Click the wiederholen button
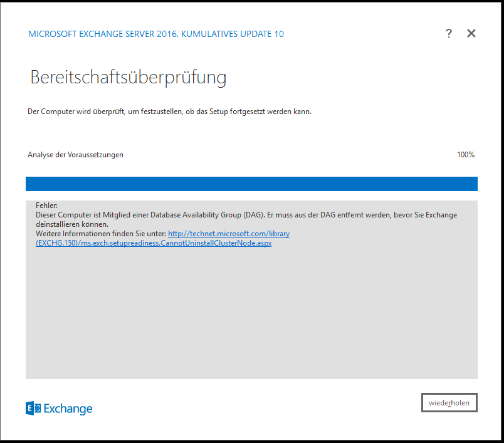The image size is (504, 443). tap(449, 402)
